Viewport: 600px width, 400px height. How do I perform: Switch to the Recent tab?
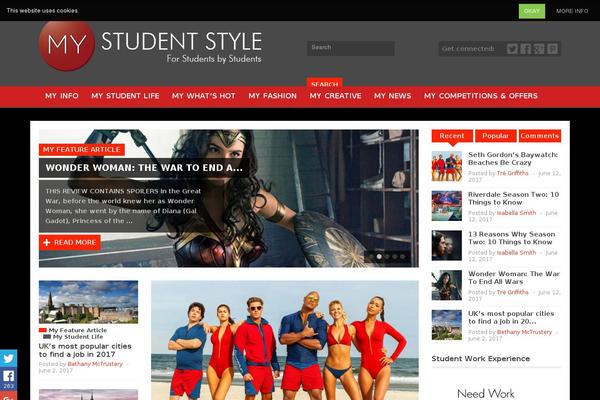point(452,136)
